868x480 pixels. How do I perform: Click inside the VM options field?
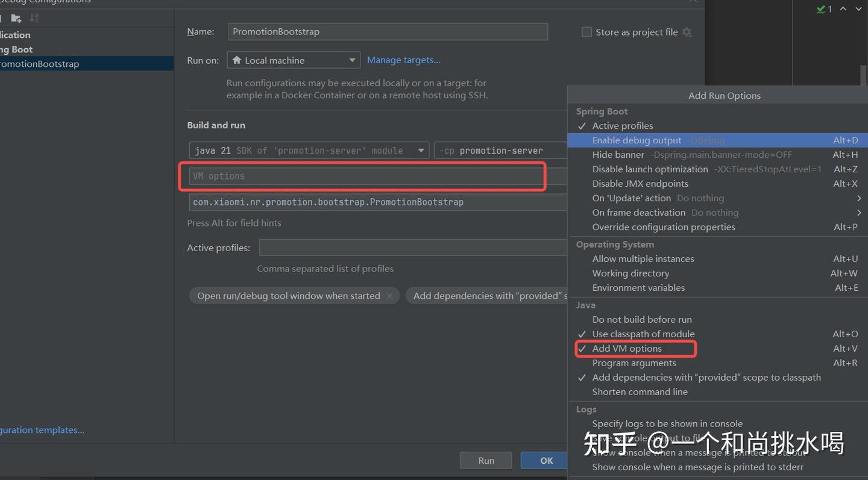click(362, 176)
